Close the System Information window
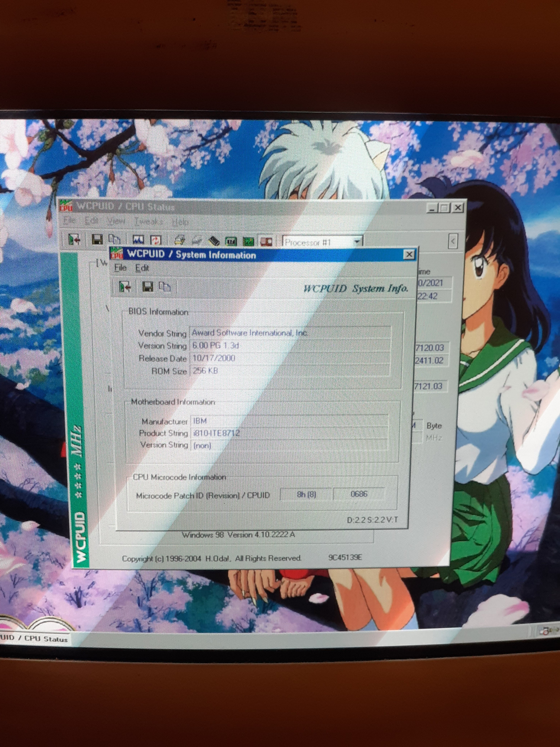This screenshot has height=747, width=560. (409, 254)
